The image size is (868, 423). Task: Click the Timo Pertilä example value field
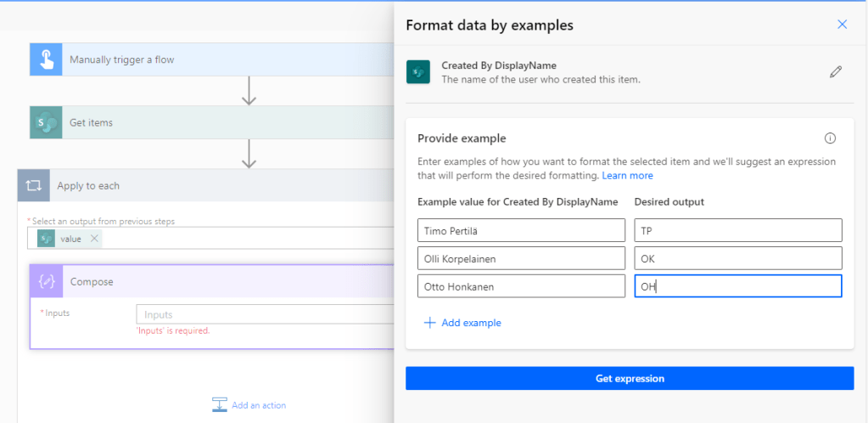[x=521, y=231]
